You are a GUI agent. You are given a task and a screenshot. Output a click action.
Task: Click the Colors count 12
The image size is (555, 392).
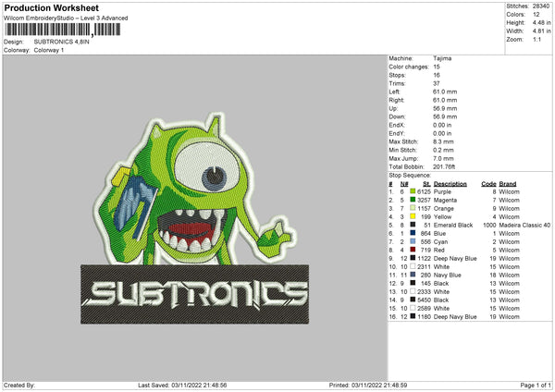coord(536,15)
